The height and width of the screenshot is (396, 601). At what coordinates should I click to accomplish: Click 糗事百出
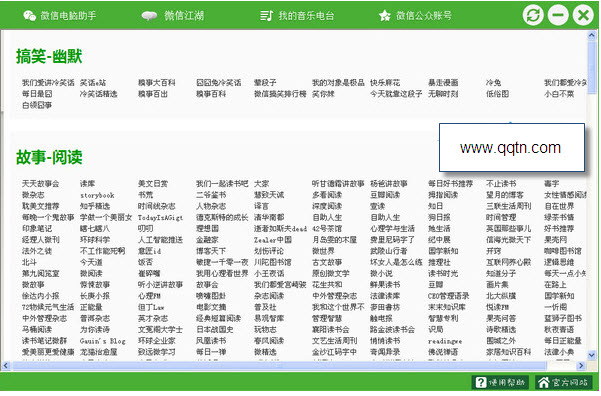(153, 94)
